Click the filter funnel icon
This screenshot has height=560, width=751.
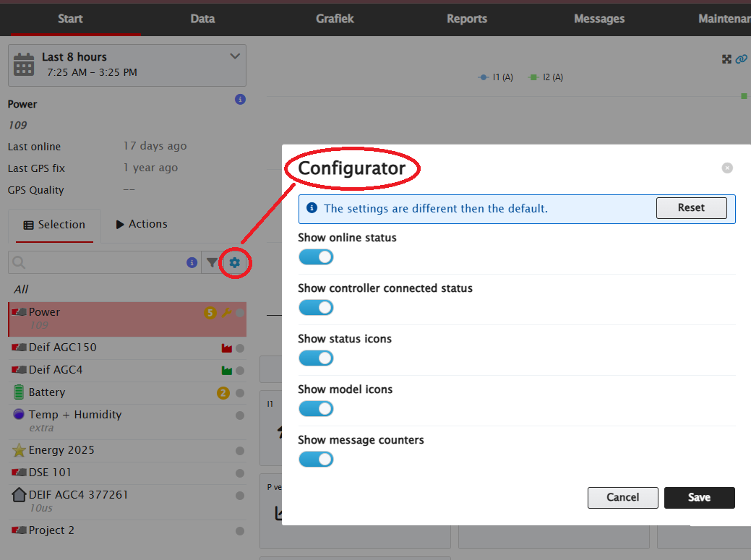tap(212, 262)
